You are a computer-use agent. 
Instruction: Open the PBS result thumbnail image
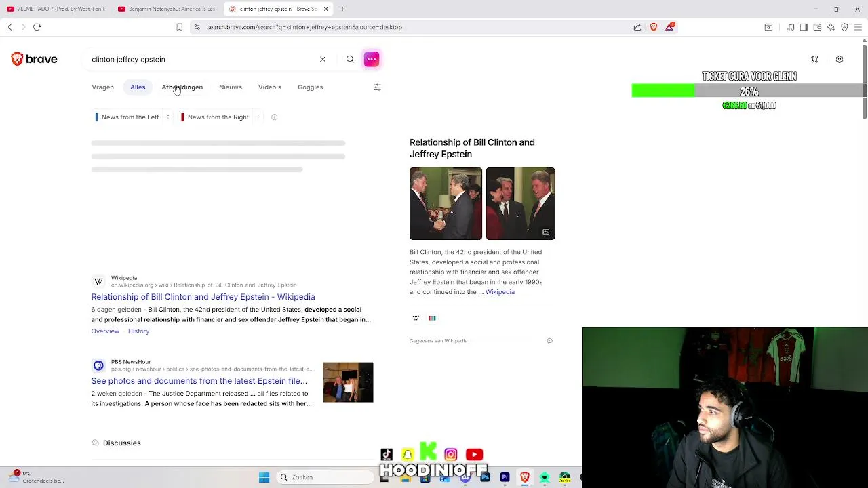click(348, 382)
